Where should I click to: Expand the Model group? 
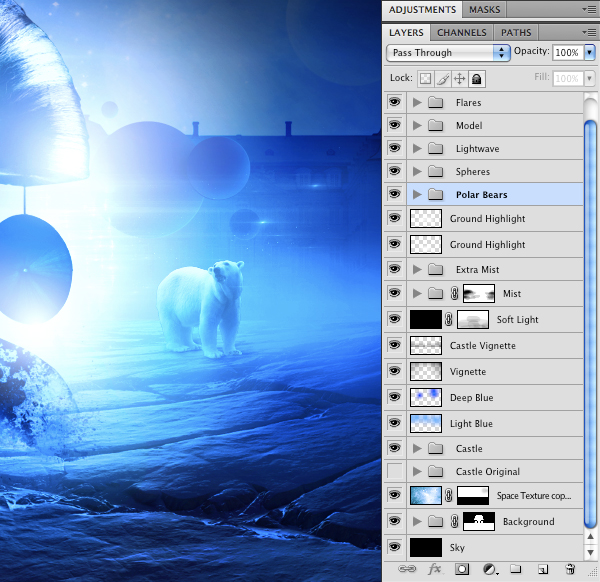pyautogui.click(x=417, y=126)
